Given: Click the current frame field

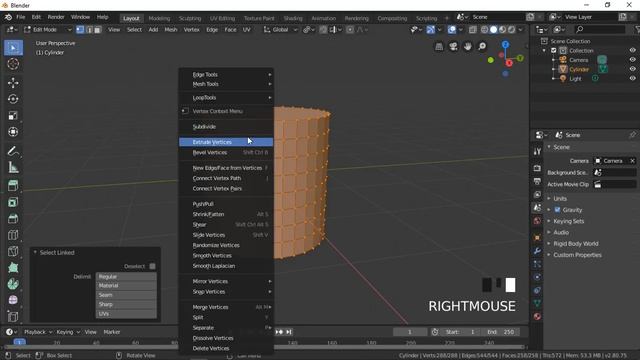Looking at the screenshot, I should pyautogui.click(x=410, y=332).
